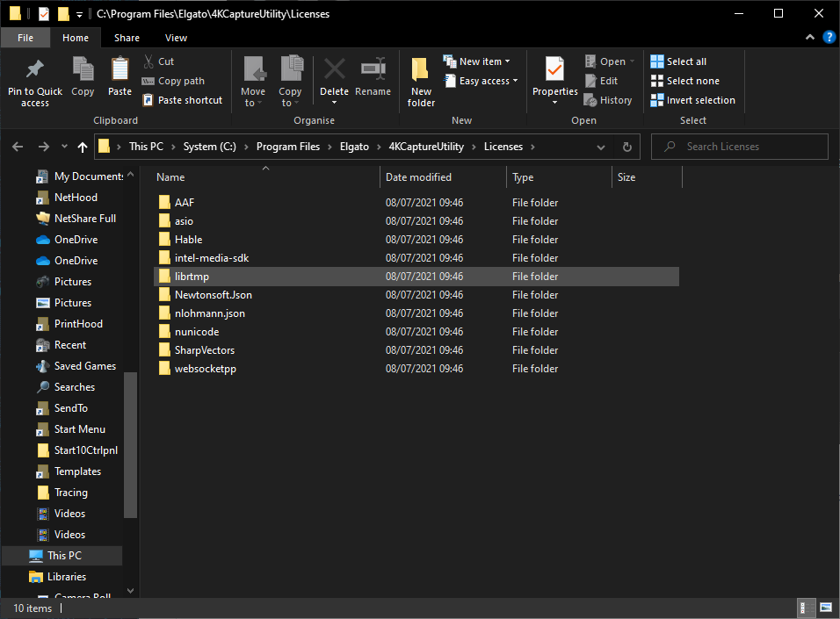Click the Up one level arrow

(83, 147)
